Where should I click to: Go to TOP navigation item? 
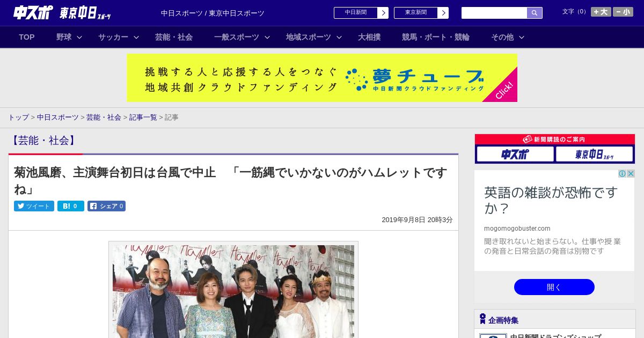pos(27,37)
